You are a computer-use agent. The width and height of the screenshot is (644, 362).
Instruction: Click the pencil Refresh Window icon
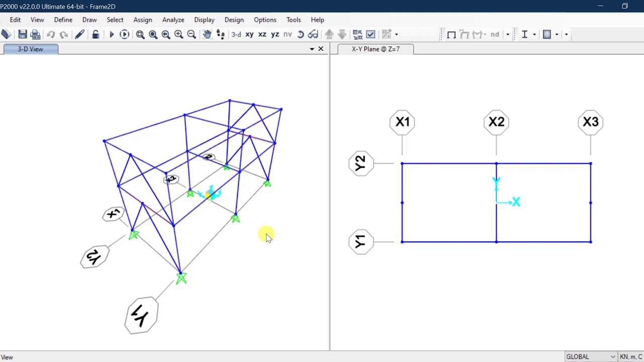pos(79,34)
